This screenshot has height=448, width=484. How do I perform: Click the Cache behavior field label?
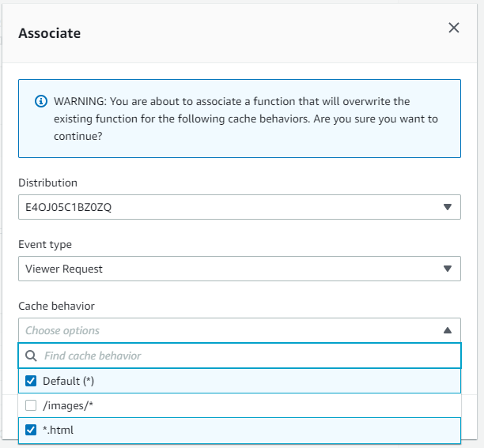click(56, 306)
